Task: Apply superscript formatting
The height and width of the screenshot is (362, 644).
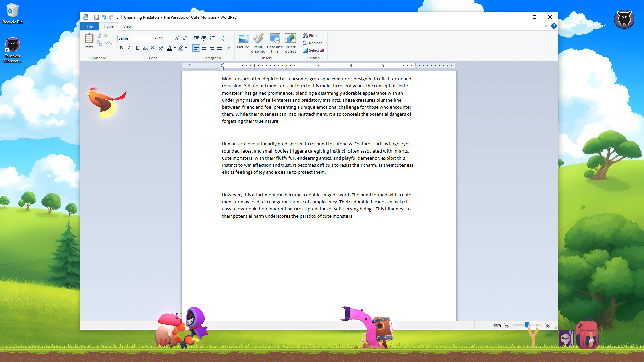Action: pos(161,48)
